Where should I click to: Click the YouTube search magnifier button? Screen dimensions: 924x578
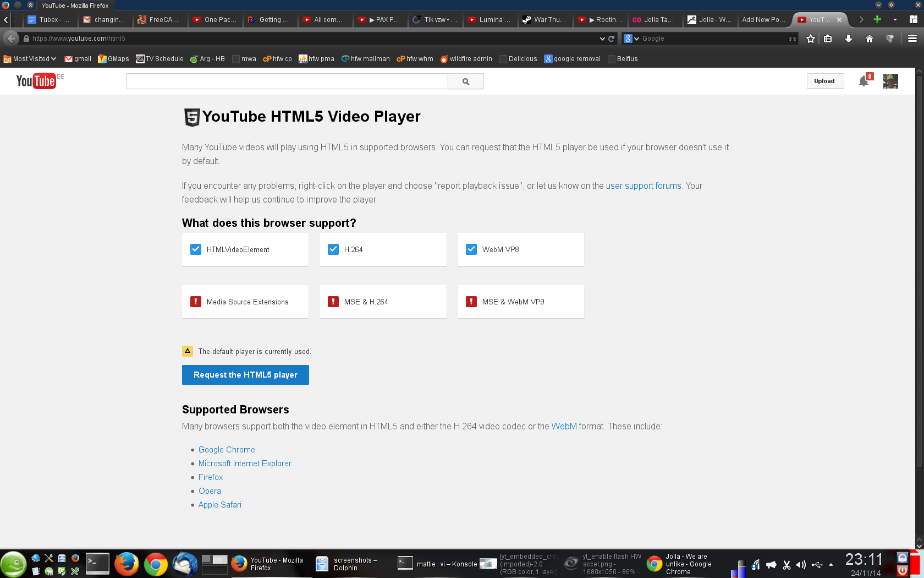click(x=466, y=81)
